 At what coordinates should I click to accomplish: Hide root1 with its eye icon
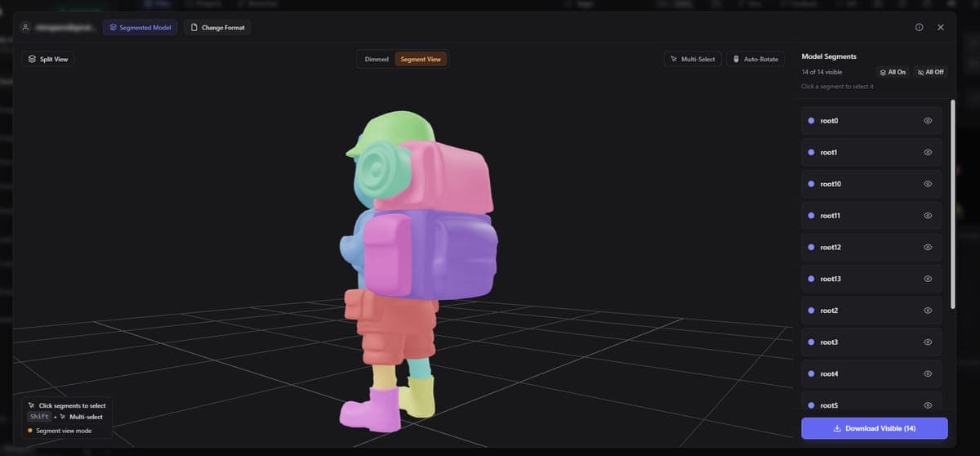[928, 152]
